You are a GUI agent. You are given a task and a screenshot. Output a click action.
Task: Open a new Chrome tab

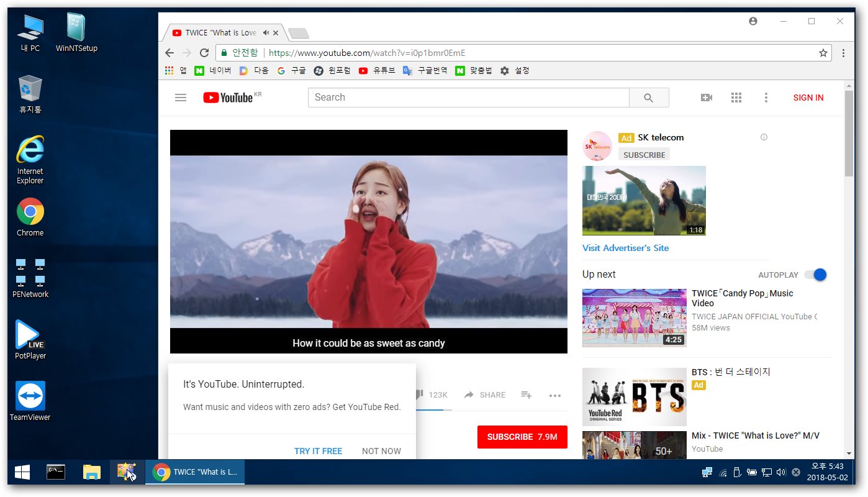(x=299, y=33)
